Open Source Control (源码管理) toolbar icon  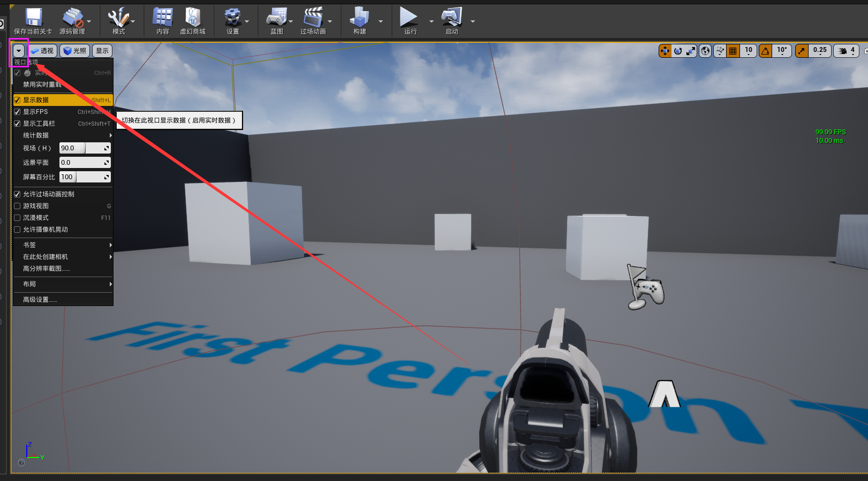point(72,18)
